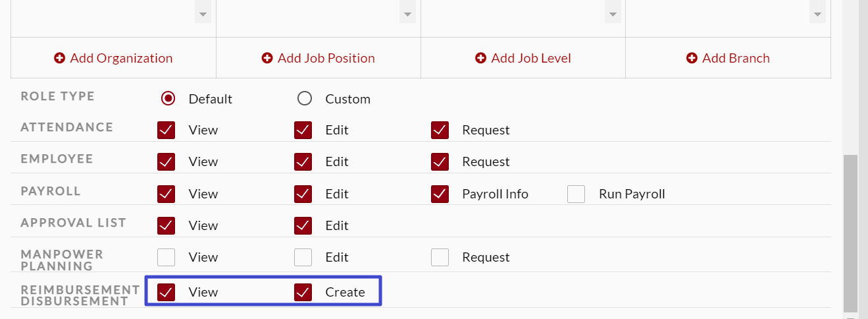Click the plus icon beside Add Organization
The width and height of the screenshot is (868, 319).
tap(59, 59)
